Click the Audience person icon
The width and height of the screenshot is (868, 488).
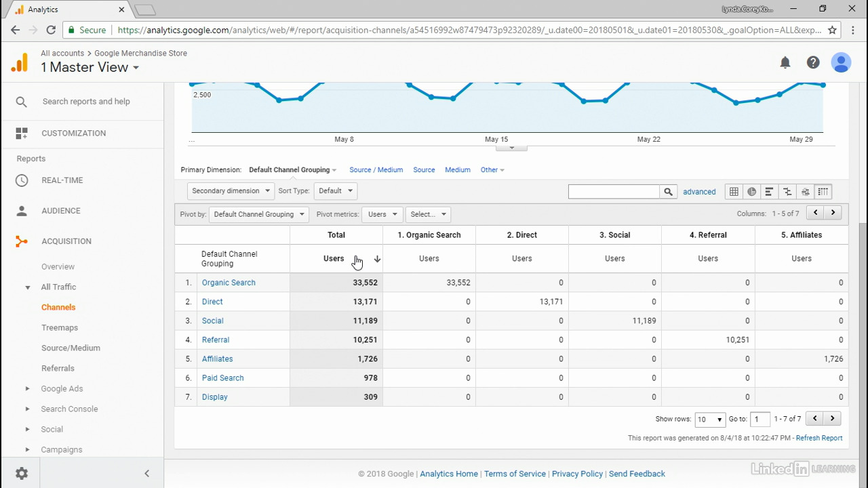pos(22,211)
